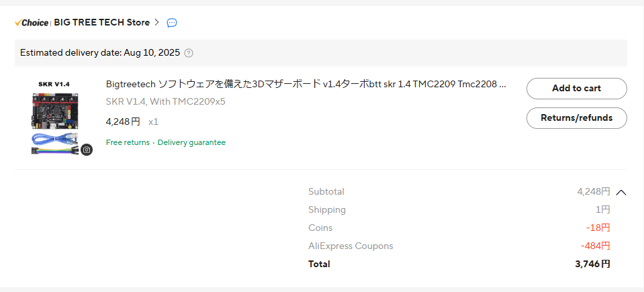Click the AliExpress Coupons discount row
This screenshot has height=292, width=644.
(459, 246)
